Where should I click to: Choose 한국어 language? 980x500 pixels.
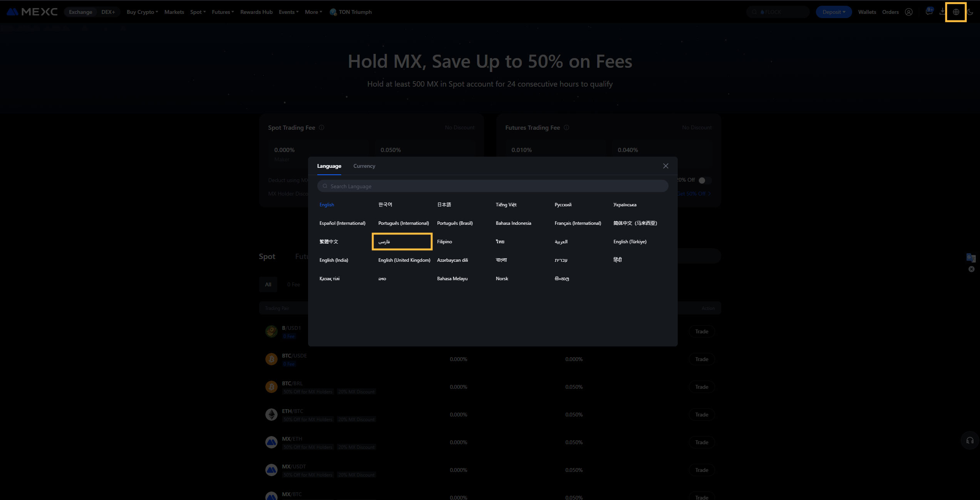pyautogui.click(x=385, y=205)
